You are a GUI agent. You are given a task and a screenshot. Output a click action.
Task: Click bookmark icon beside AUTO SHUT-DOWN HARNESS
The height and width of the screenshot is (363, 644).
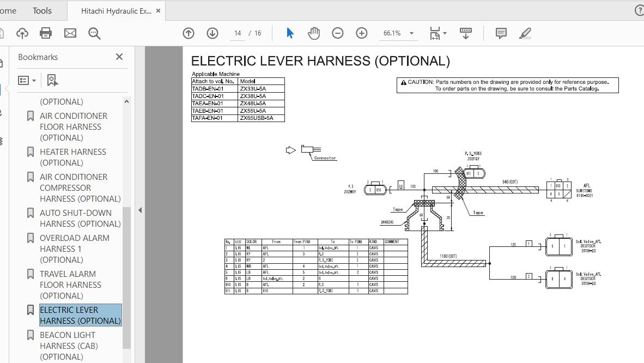pyautogui.click(x=31, y=213)
